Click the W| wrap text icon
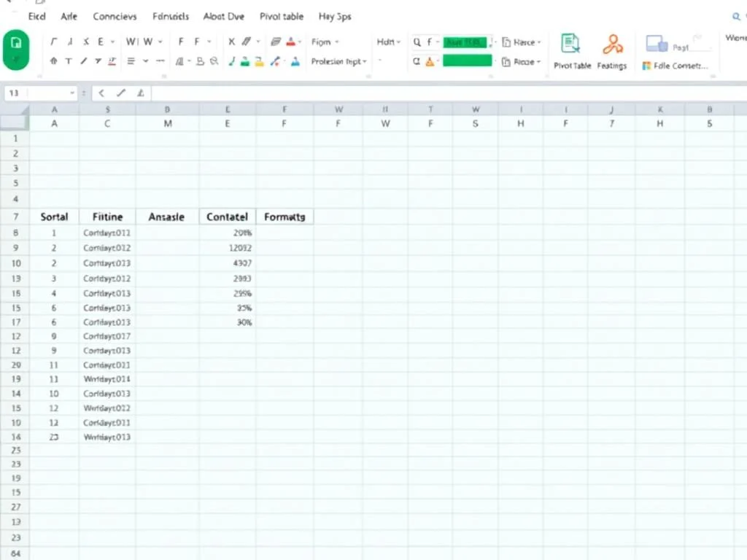747x560 pixels. (131, 42)
